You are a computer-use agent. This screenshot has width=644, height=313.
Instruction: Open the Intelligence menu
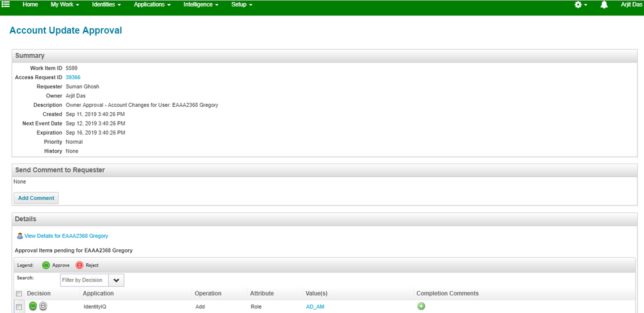click(200, 5)
